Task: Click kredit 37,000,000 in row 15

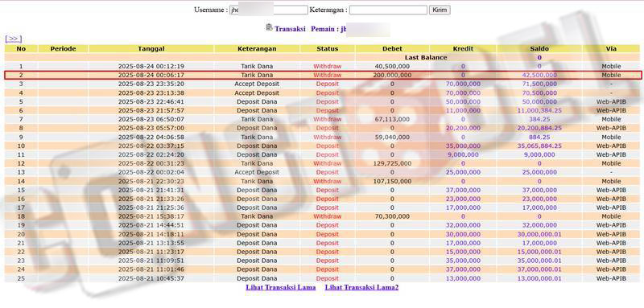Action: pyautogui.click(x=463, y=190)
